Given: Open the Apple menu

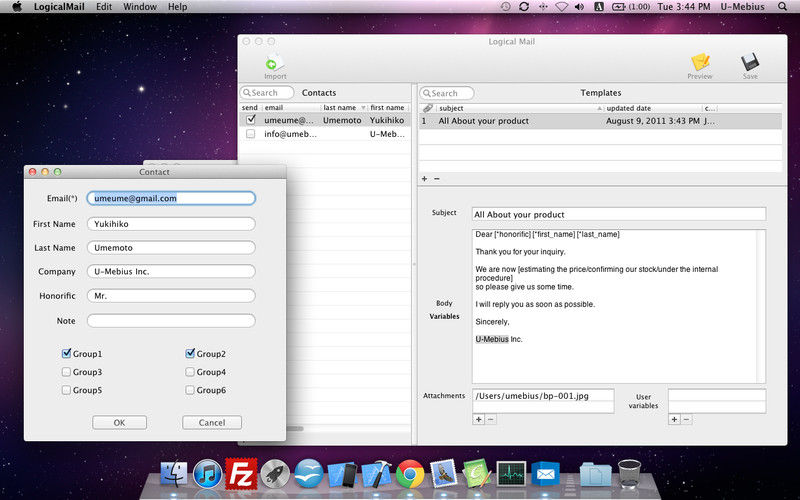Looking at the screenshot, I should [x=17, y=7].
